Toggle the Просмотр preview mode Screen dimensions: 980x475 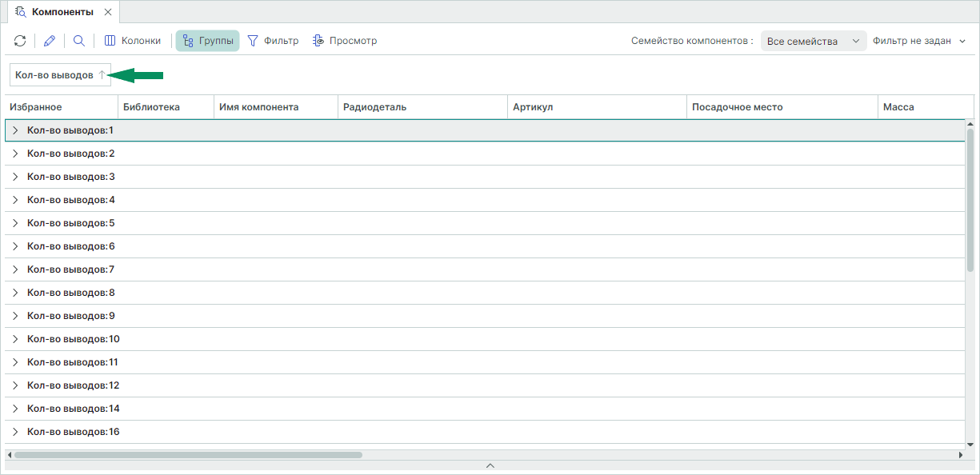[345, 41]
